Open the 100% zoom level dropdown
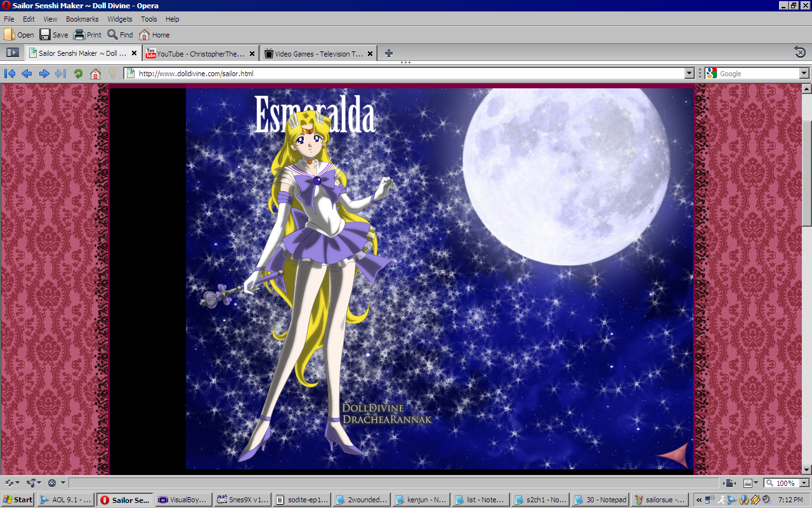 (803, 483)
